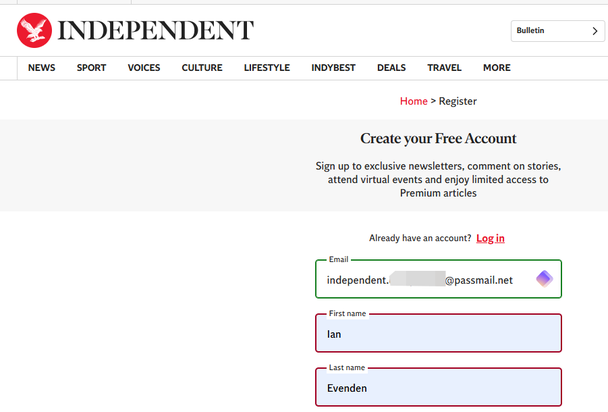Click the Proton Pass icon in Email field
Screen dimensions: 608x412
pyautogui.click(x=544, y=279)
